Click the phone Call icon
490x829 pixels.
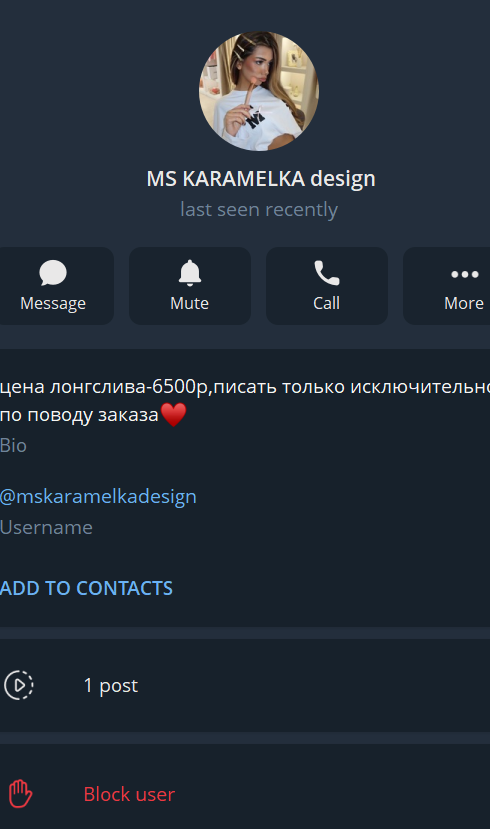pyautogui.click(x=327, y=273)
